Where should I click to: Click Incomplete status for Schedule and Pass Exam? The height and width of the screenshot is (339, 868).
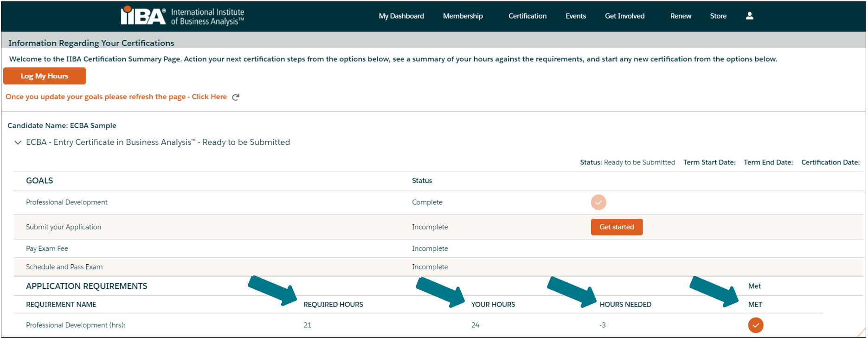point(430,267)
